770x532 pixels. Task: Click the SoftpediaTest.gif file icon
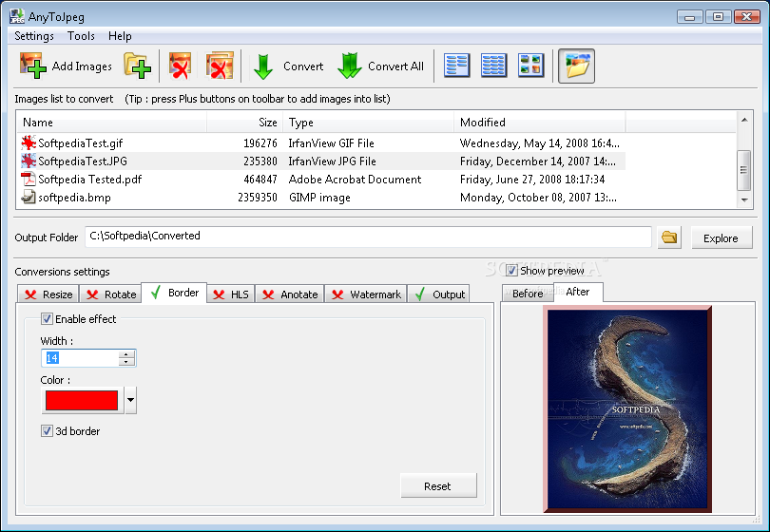click(29, 142)
